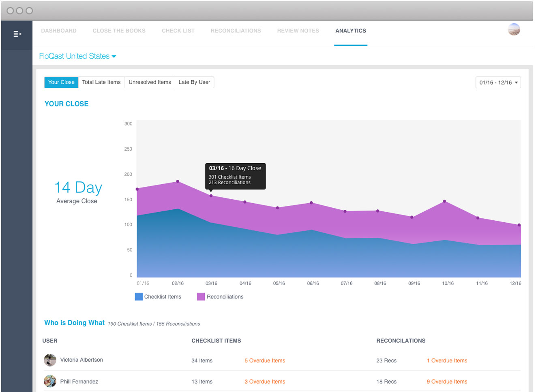The image size is (536, 392).
Task: Open the user profile avatar
Action: click(x=514, y=30)
